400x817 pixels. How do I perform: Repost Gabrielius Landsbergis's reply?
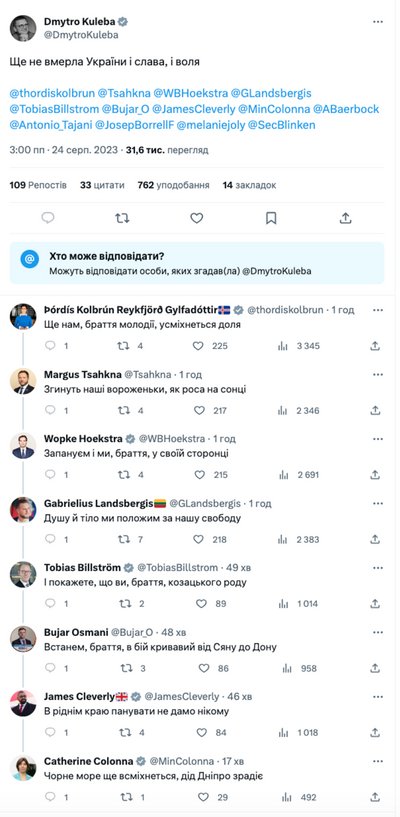(x=124, y=539)
